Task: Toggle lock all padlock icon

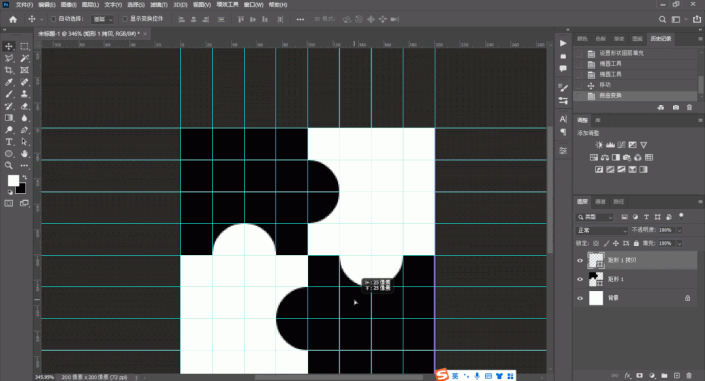Action: (x=636, y=243)
